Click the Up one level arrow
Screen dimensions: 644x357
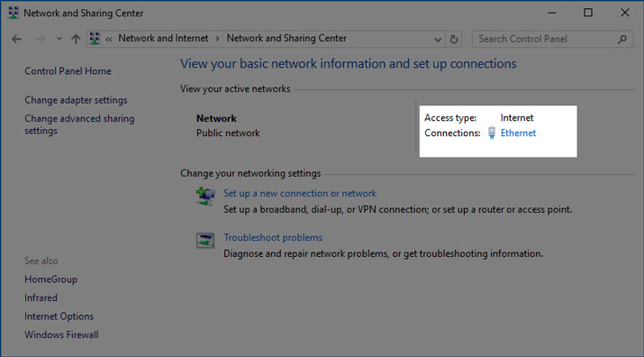coord(76,39)
